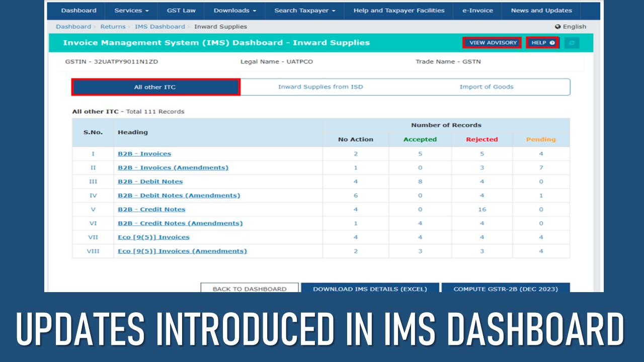
Task: Click the Accepted column header
Action: (420, 139)
